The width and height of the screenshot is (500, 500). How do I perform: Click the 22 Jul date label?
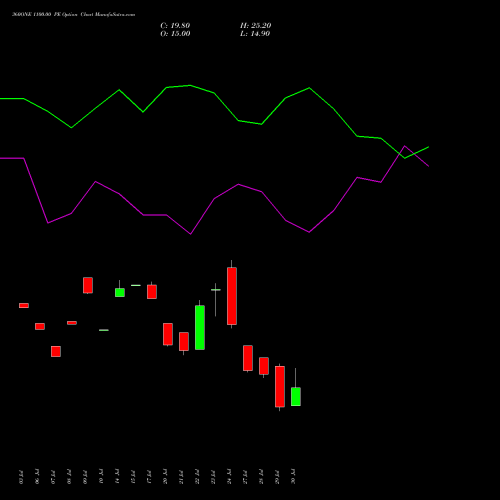coord(198,477)
